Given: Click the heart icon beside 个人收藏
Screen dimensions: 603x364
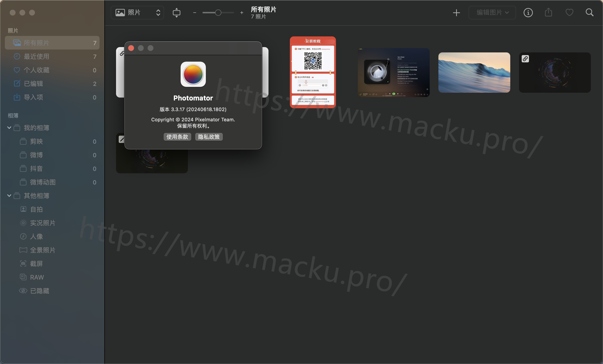Looking at the screenshot, I should coord(17,70).
